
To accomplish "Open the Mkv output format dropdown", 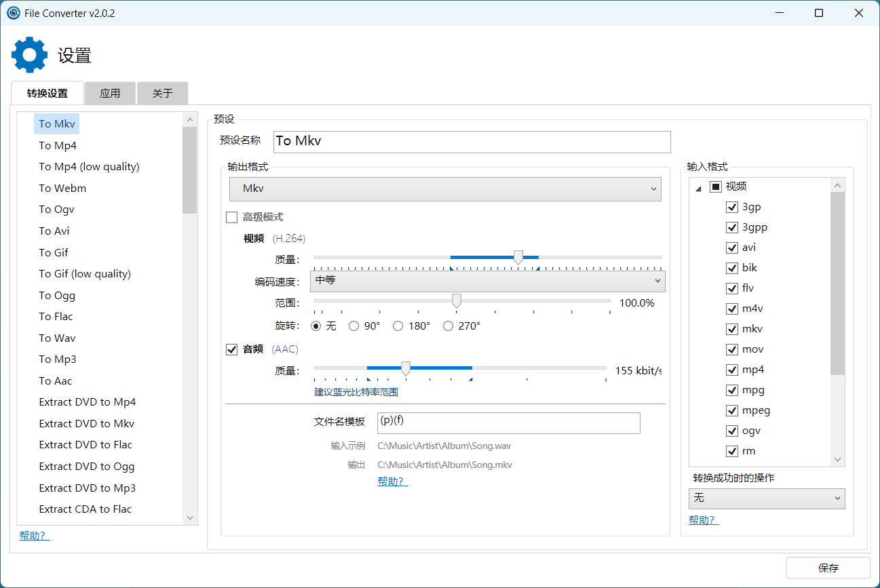I will pyautogui.click(x=445, y=189).
